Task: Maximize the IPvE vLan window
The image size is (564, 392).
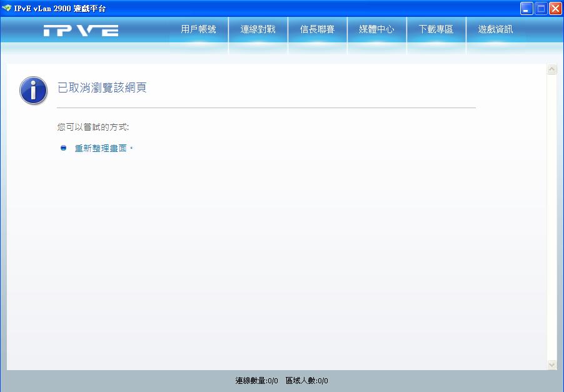Action: pyautogui.click(x=541, y=9)
